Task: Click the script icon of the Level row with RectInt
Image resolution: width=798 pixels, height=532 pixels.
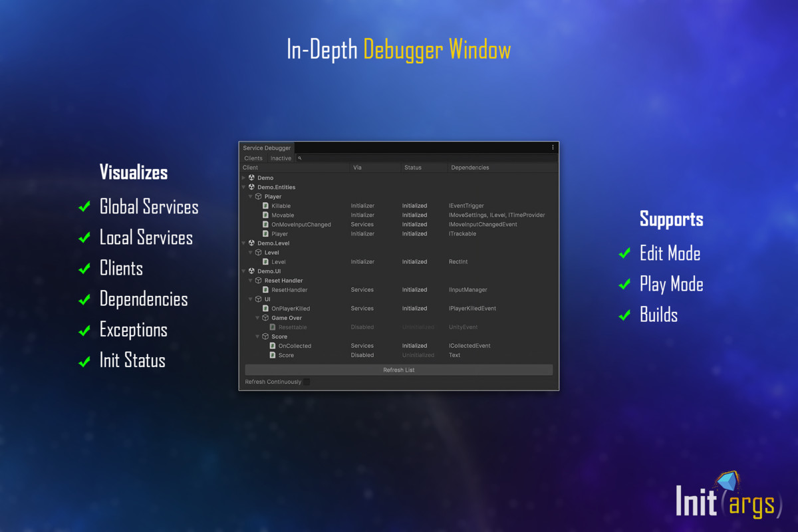Action: 266,261
